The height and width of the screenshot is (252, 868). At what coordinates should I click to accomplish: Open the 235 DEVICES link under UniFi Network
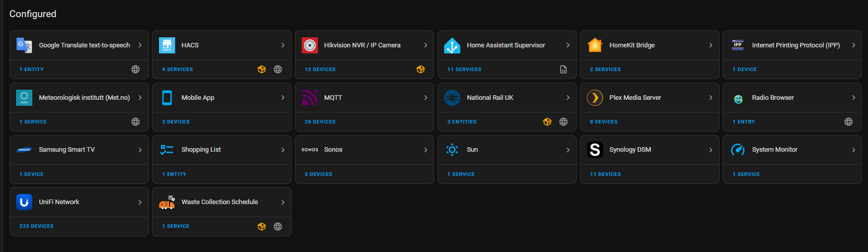tap(36, 226)
